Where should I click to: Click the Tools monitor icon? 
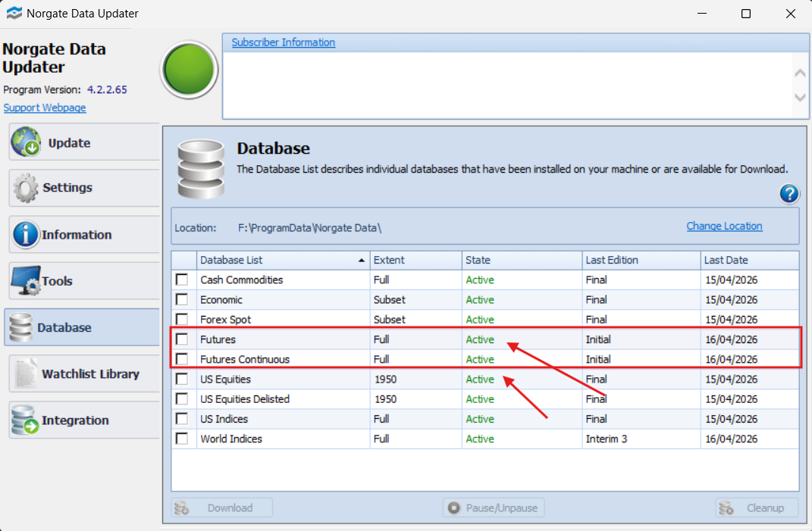point(25,280)
